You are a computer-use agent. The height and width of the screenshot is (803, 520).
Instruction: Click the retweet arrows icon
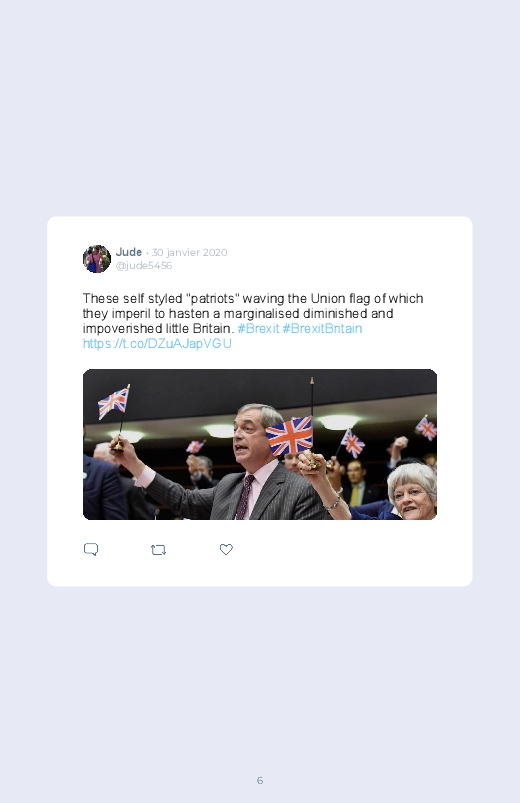coord(158,550)
